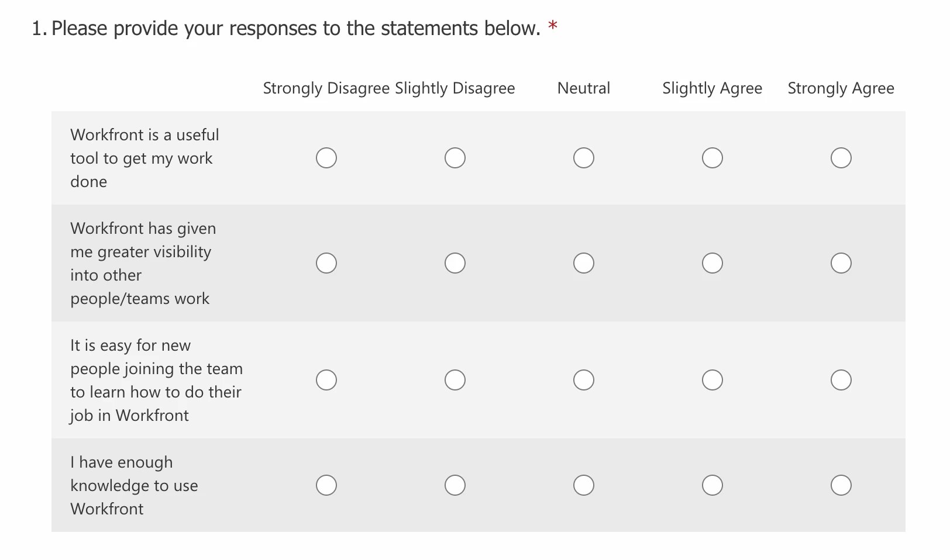The image size is (950, 560).
Task: Pick Slightly Disagree for enough knowledge statement
Action: (x=455, y=485)
